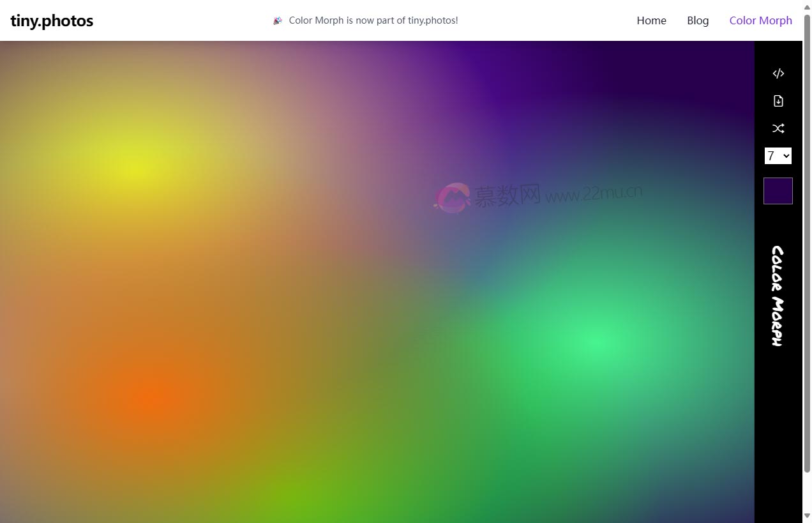
Task: Click the bright yellow glow on the canvas
Action: (x=135, y=167)
